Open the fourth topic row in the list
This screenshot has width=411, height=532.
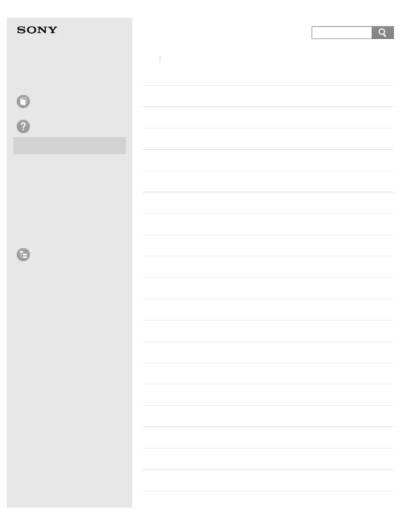click(x=268, y=160)
